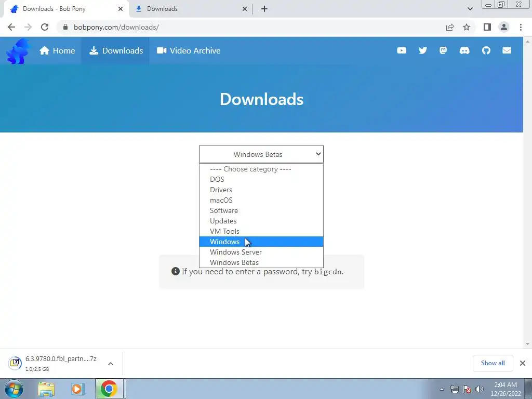The width and height of the screenshot is (532, 399).
Task: Click the network tray icon
Action: coord(454,389)
